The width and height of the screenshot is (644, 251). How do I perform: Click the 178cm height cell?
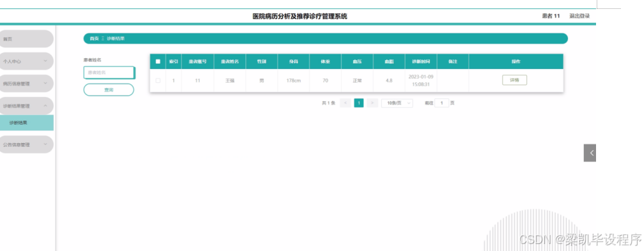click(x=294, y=80)
